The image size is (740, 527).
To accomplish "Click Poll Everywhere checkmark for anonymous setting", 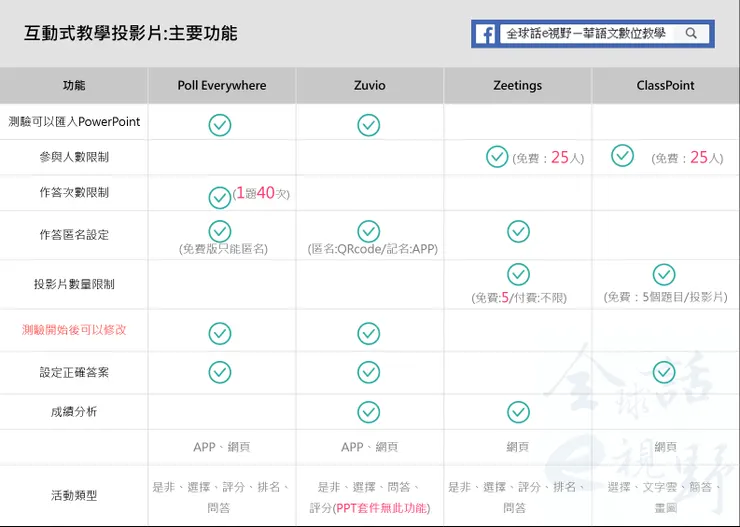I will (220, 231).
